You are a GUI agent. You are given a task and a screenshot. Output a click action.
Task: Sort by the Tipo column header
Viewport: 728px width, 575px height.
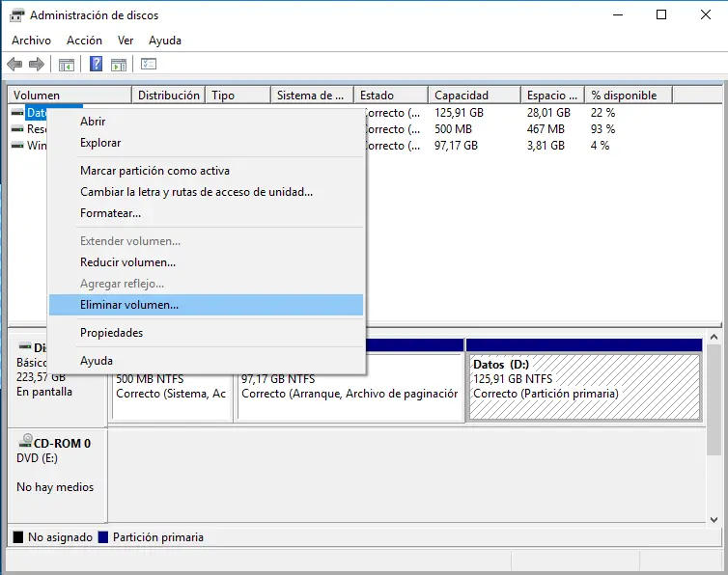(238, 96)
